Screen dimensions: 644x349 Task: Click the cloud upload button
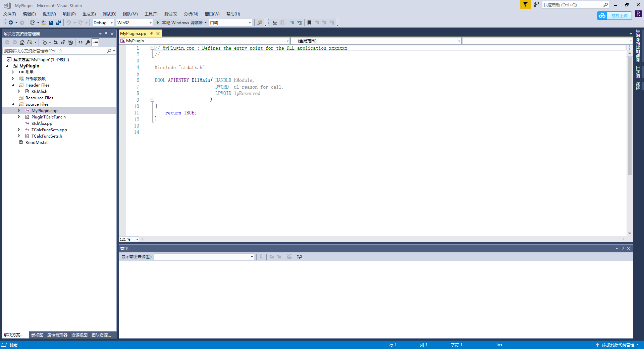614,16
